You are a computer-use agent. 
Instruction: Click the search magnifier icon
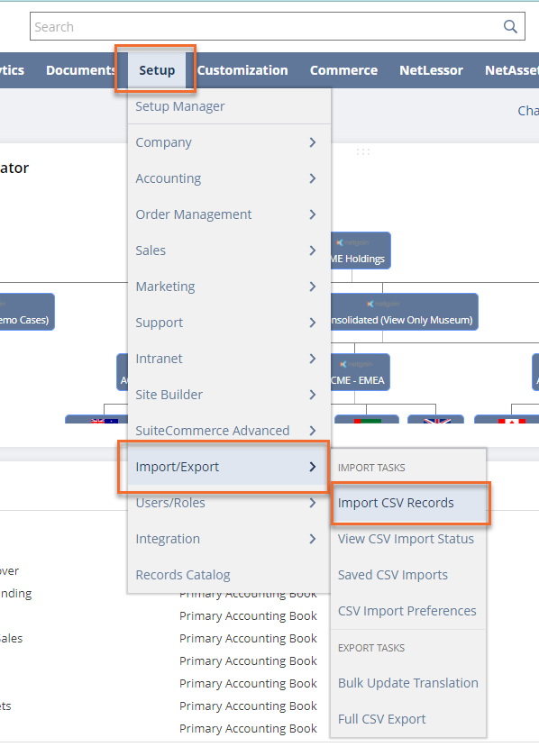click(510, 26)
